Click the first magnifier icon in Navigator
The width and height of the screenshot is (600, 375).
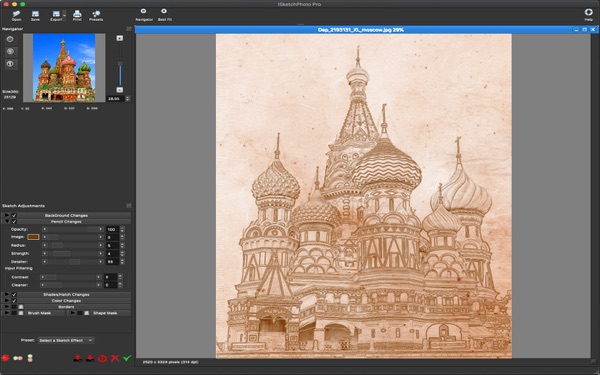pos(10,39)
